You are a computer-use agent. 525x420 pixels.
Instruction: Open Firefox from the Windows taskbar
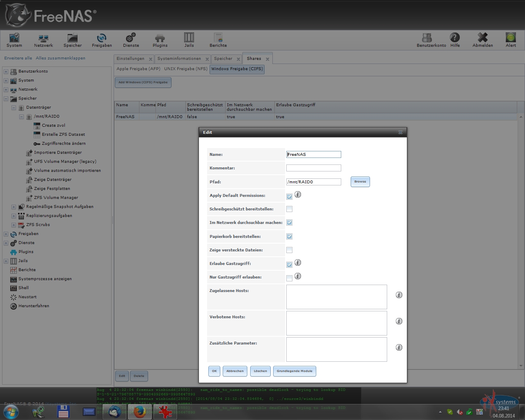coord(139,411)
